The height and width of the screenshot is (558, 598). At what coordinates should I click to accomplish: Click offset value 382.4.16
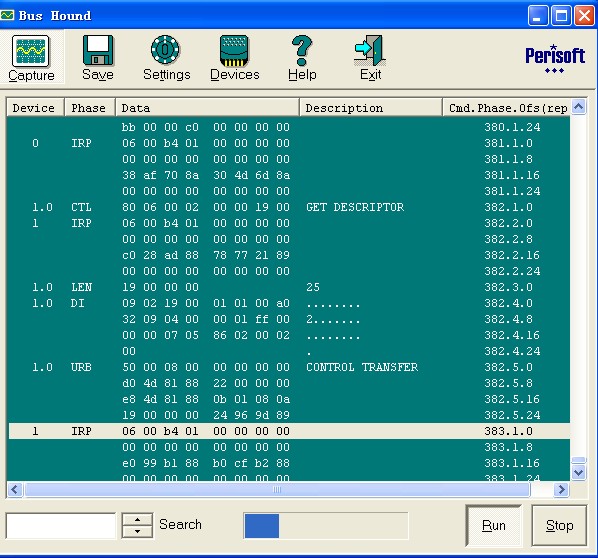click(x=512, y=335)
